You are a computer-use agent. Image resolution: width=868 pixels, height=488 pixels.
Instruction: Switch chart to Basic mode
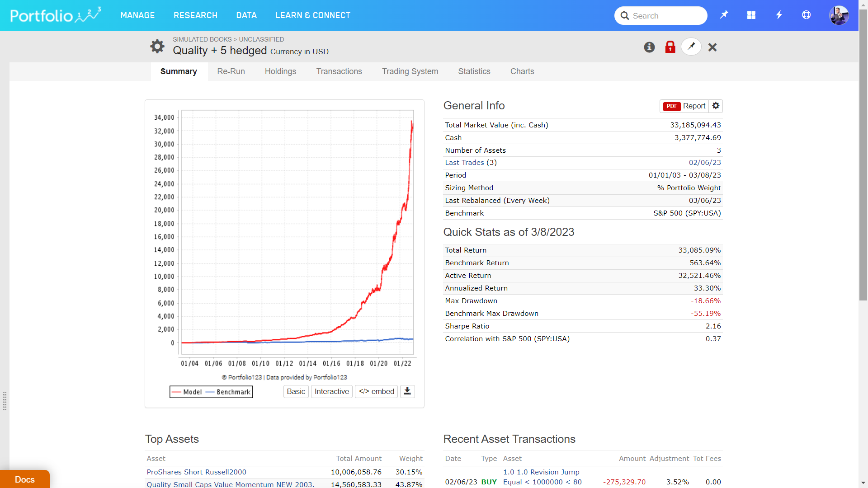(296, 391)
